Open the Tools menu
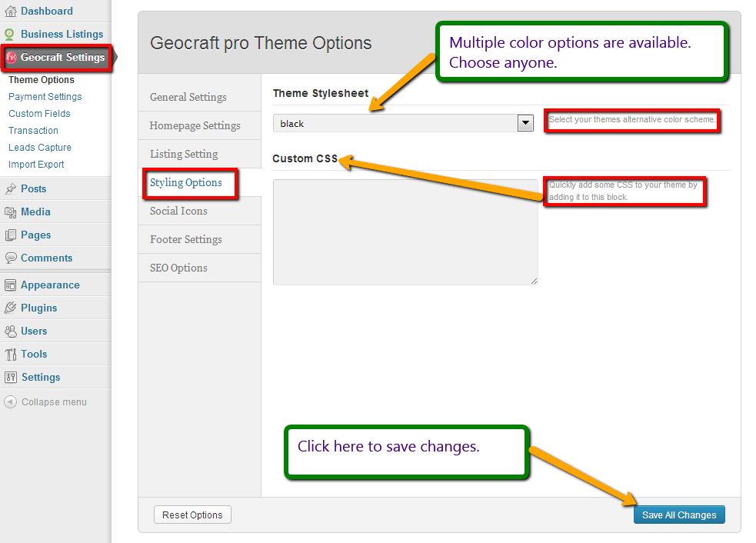The image size is (756, 543). (x=34, y=355)
